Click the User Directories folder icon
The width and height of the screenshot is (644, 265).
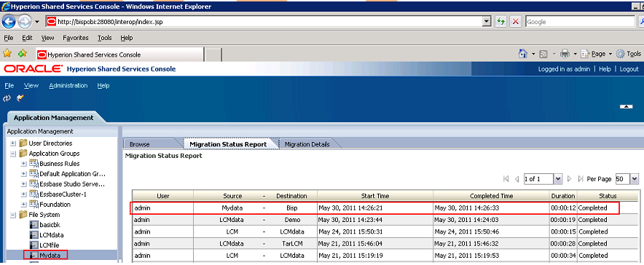tap(23, 143)
